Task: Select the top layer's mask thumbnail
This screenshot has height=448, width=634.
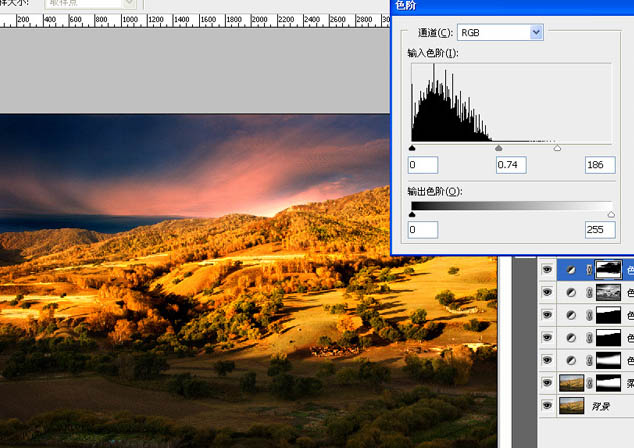Action: point(608,270)
